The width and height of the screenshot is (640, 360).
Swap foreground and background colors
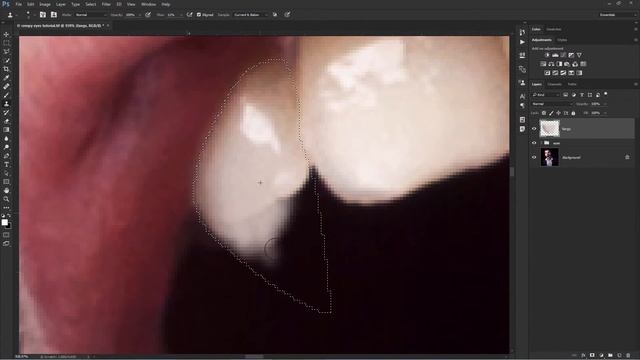click(x=9, y=216)
